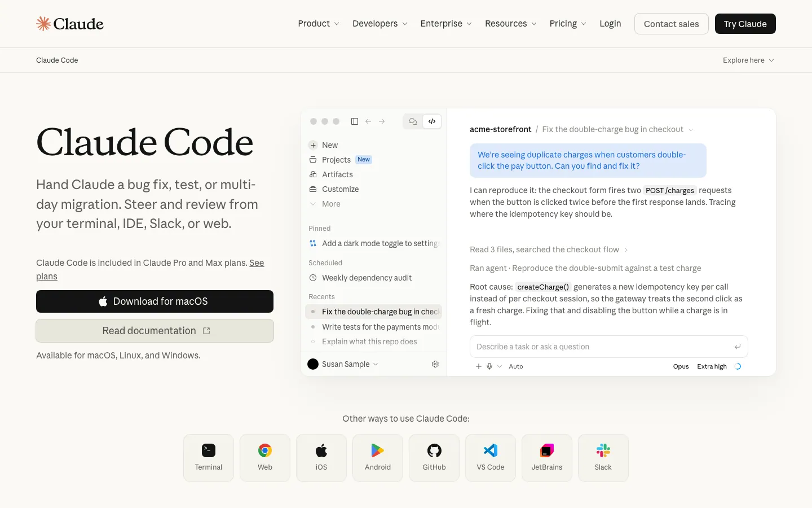Open the Enterprise dropdown
Viewport: 812px width, 508px height.
tap(446, 24)
